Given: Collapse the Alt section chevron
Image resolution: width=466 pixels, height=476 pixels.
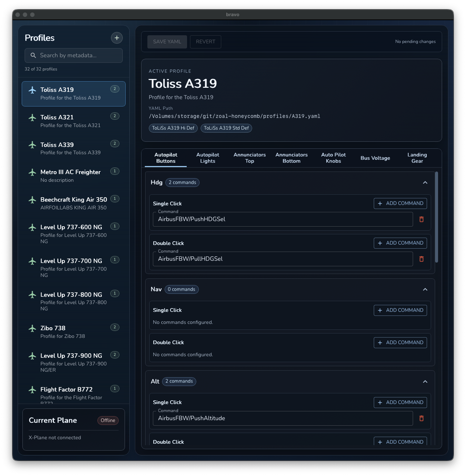Looking at the screenshot, I should tap(425, 382).
